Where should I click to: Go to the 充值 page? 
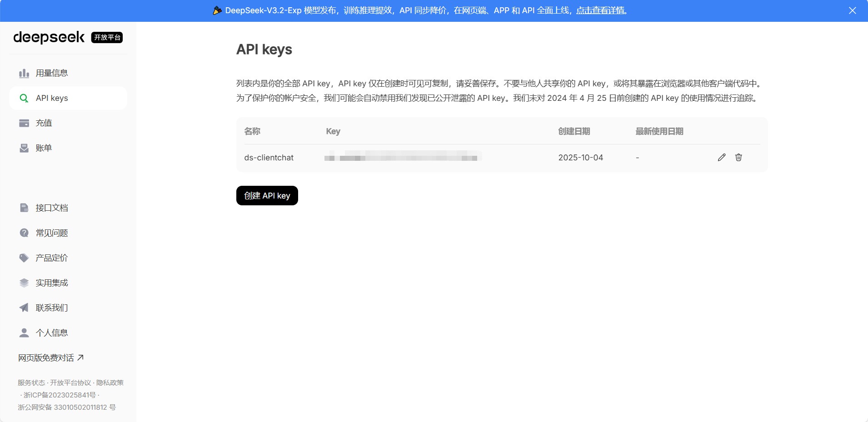(x=68, y=123)
